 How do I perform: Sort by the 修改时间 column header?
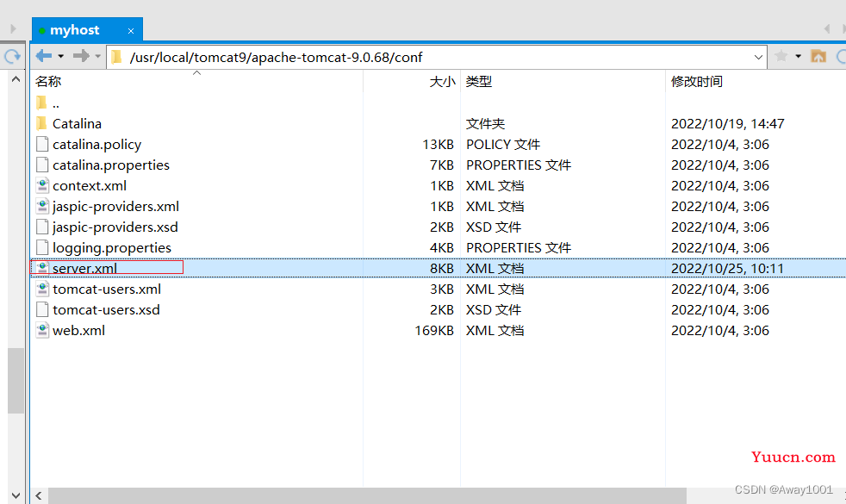(697, 82)
